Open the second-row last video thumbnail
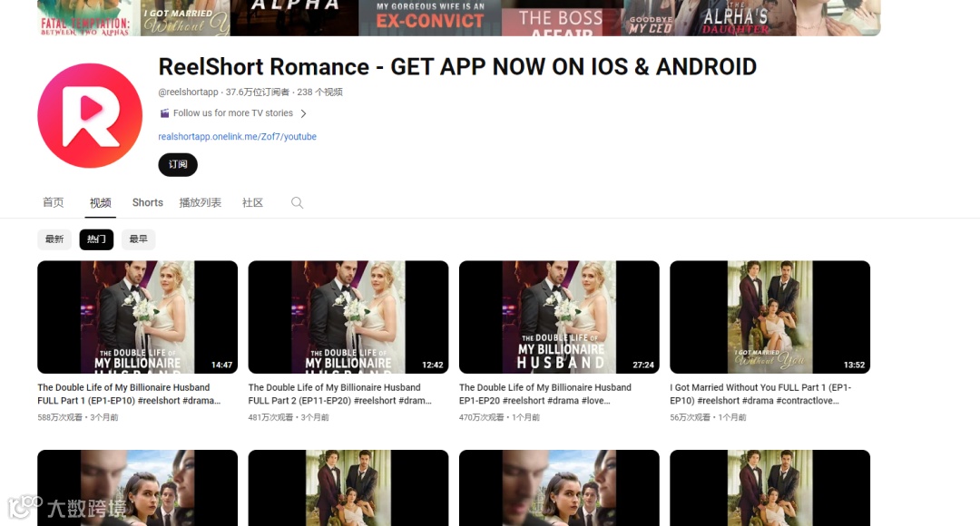Image resolution: width=980 pixels, height=526 pixels. pos(770,488)
